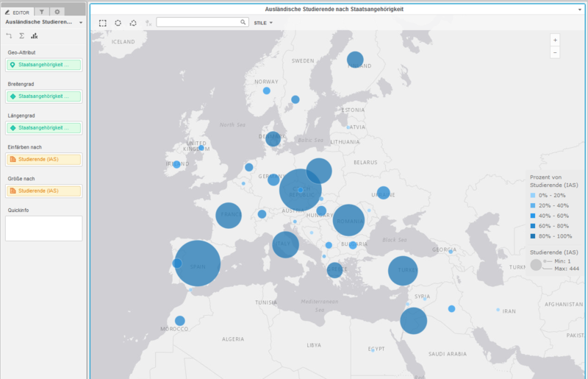Viewport: 588px width, 379px height.
Task: Zoom out the map with minus
Action: click(555, 52)
